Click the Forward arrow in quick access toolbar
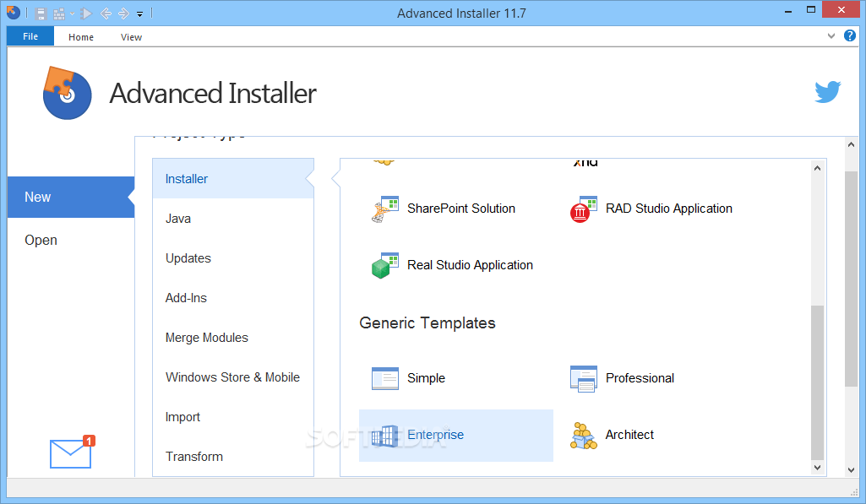Screen dimensions: 866x504 (123, 14)
